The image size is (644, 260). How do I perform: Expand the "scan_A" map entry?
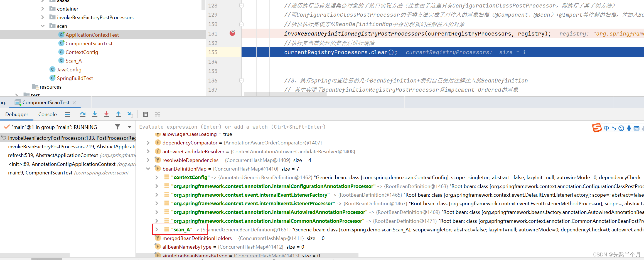tap(157, 229)
